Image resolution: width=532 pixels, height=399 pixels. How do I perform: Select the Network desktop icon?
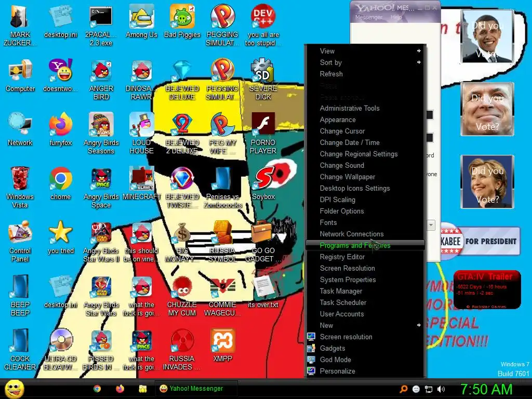[20, 129]
